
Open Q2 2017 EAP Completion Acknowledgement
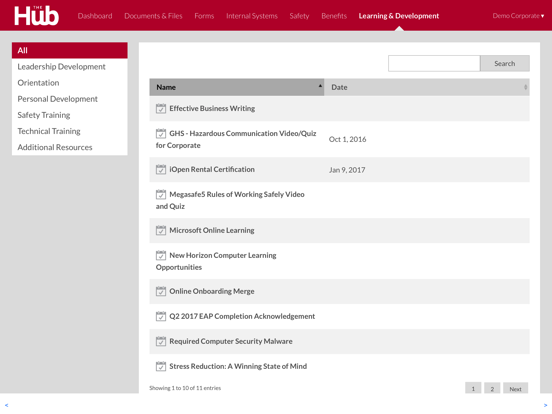(x=242, y=316)
